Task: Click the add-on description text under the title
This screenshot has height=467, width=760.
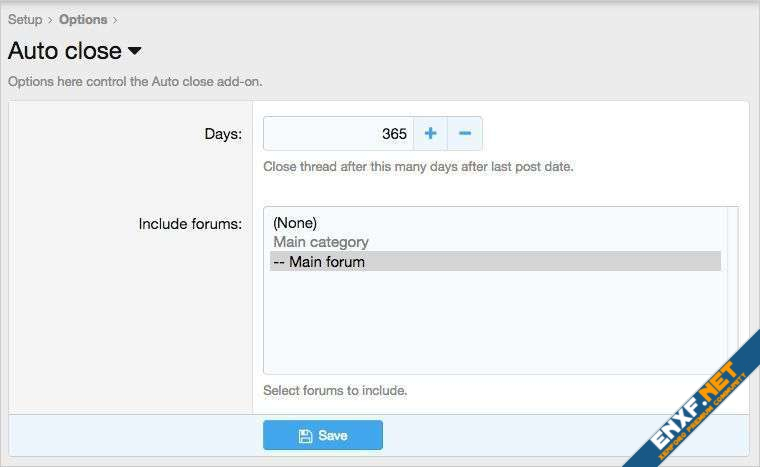Action: tap(135, 82)
